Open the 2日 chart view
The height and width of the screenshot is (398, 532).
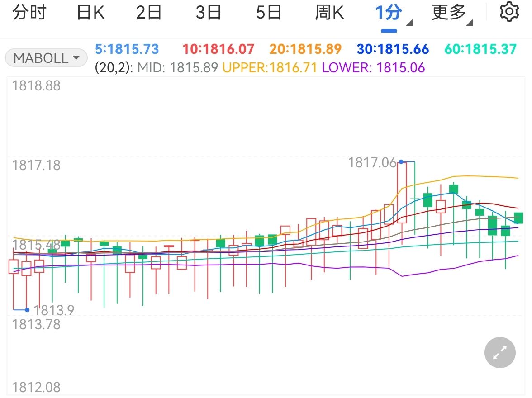click(x=149, y=12)
